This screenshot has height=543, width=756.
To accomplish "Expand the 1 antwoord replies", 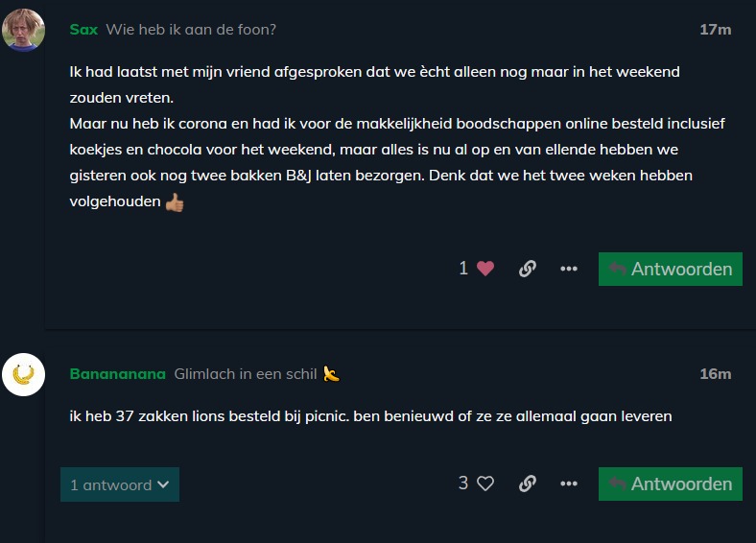I will tap(120, 484).
